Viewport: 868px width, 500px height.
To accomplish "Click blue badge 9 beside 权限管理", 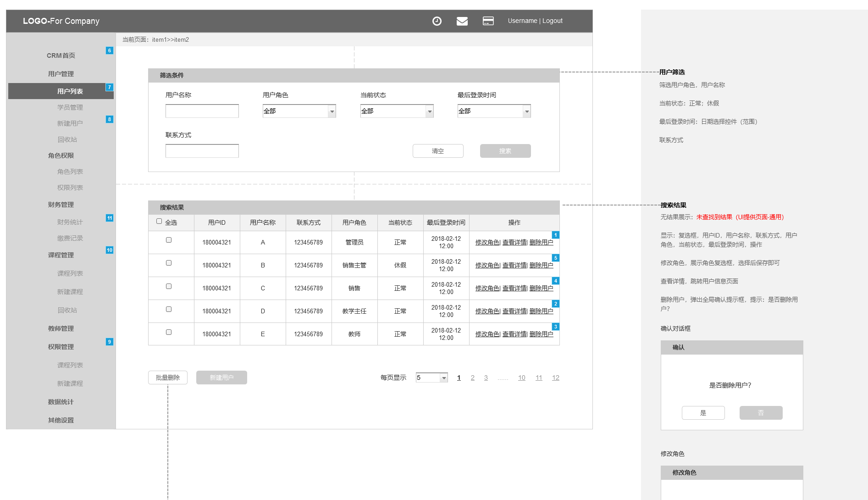I will pyautogui.click(x=109, y=342).
